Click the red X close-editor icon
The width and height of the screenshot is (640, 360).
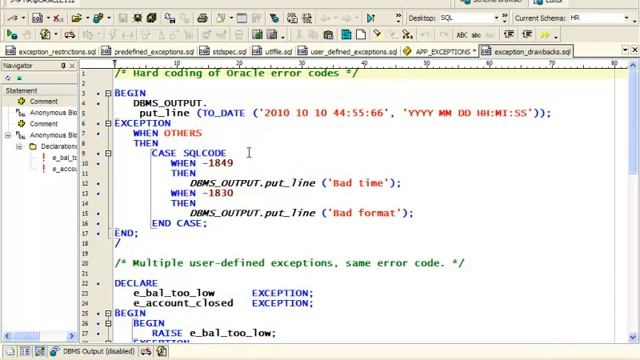point(58,18)
